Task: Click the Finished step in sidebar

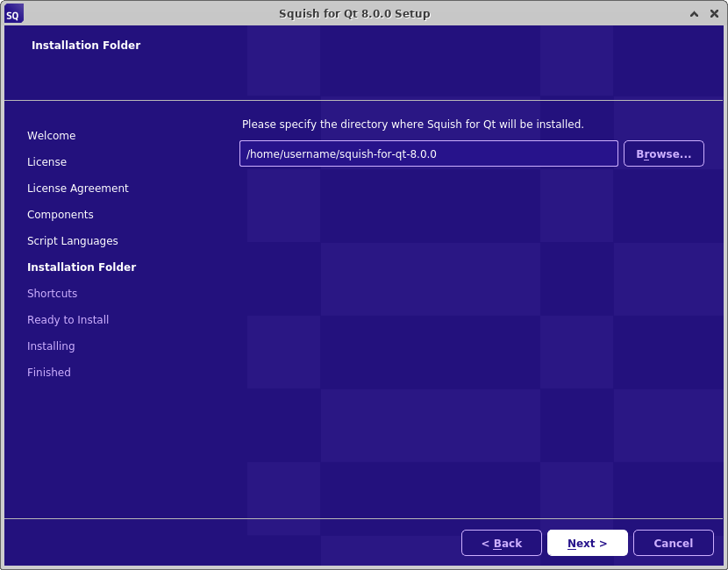Action: pyautogui.click(x=48, y=372)
